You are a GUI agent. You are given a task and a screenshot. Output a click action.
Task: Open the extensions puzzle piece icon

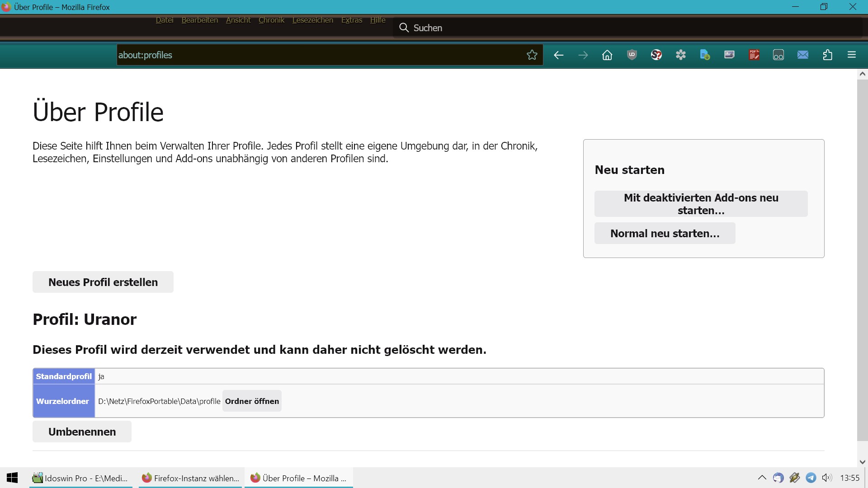[827, 55]
